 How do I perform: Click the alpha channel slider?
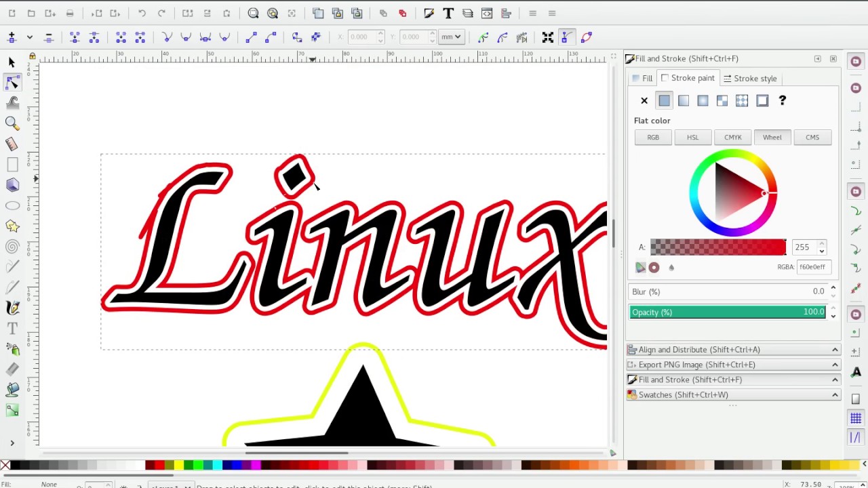[x=718, y=247]
